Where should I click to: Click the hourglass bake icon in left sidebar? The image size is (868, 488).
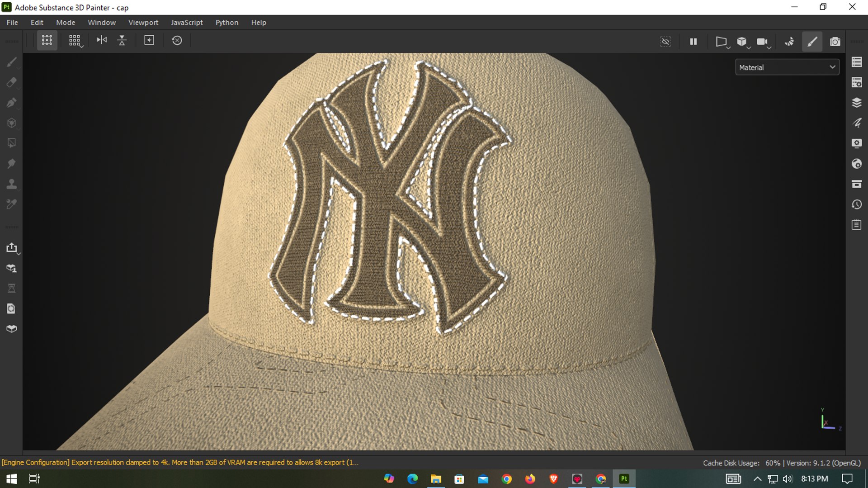click(x=12, y=289)
